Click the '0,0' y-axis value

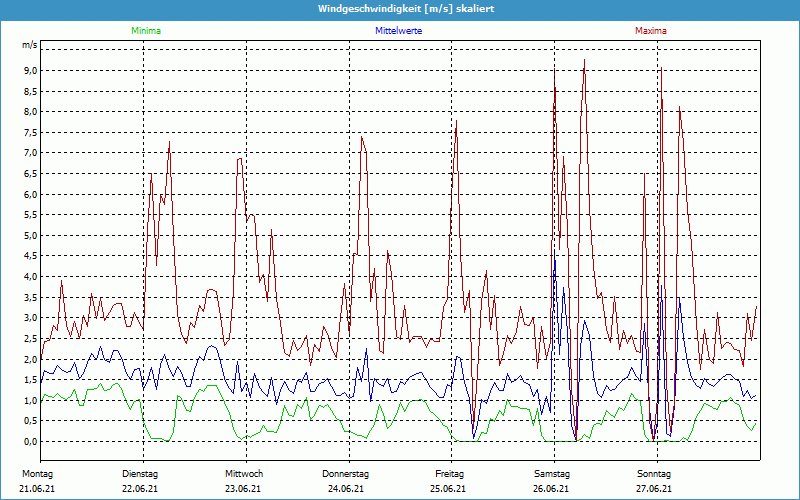31,442
